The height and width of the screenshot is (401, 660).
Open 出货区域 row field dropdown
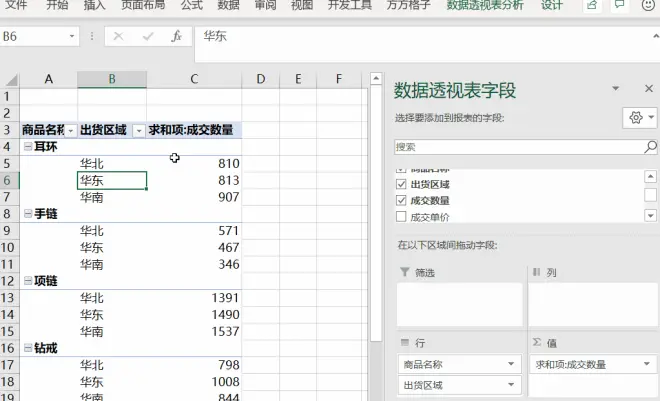[511, 385]
